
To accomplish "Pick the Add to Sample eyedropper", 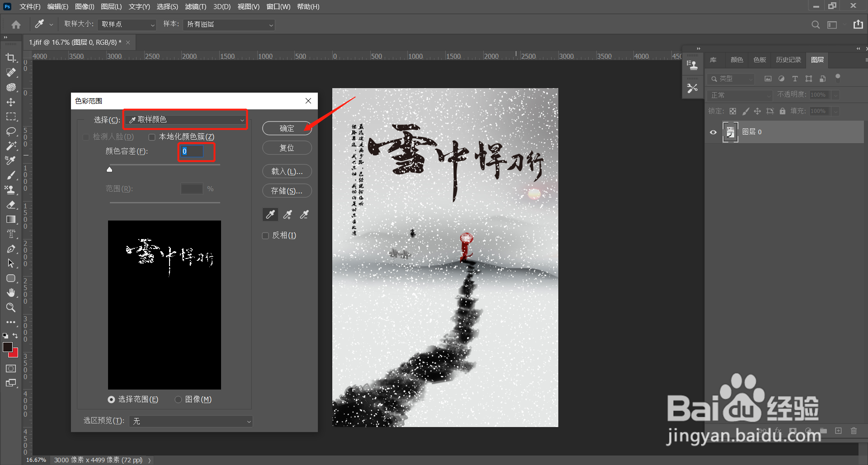I will [288, 215].
